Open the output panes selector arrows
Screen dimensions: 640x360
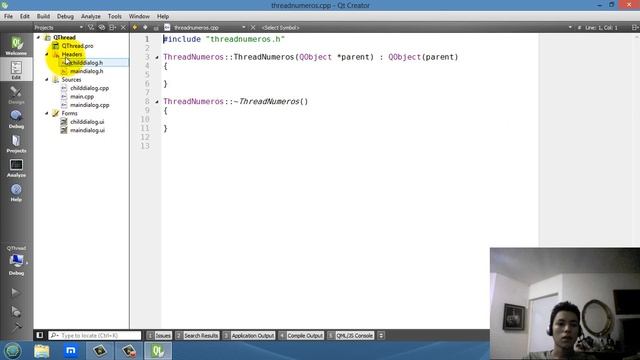click(380, 336)
